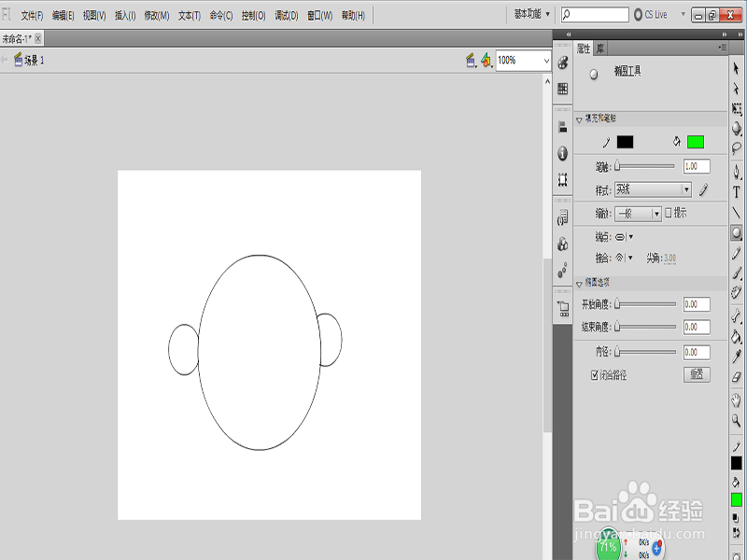Switch to the 库 library tab
Viewport: 747px width, 560px height.
tap(600, 49)
